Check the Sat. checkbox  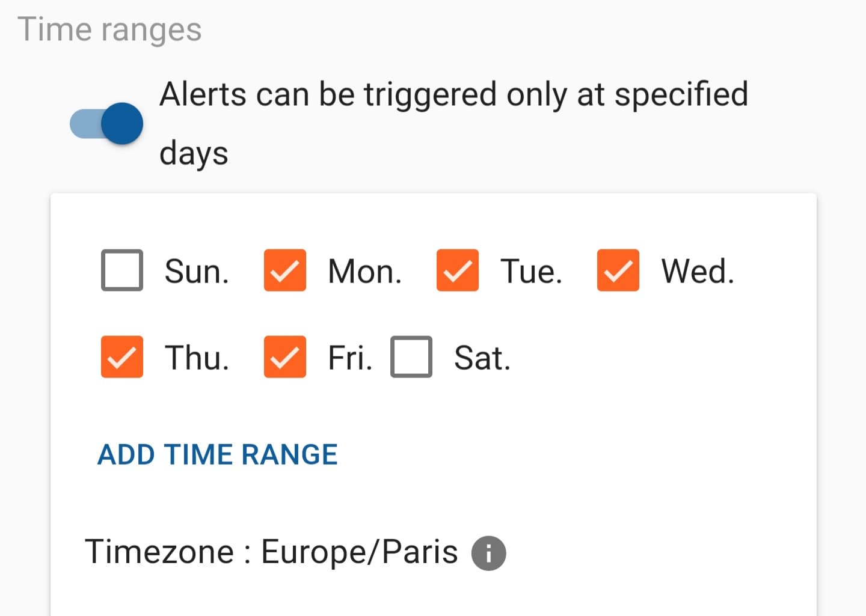(x=411, y=357)
